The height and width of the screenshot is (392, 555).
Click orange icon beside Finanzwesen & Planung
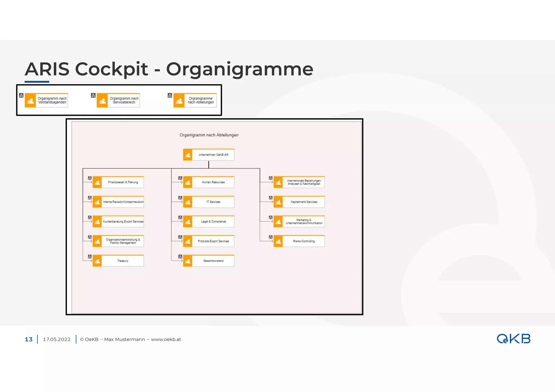(97, 182)
